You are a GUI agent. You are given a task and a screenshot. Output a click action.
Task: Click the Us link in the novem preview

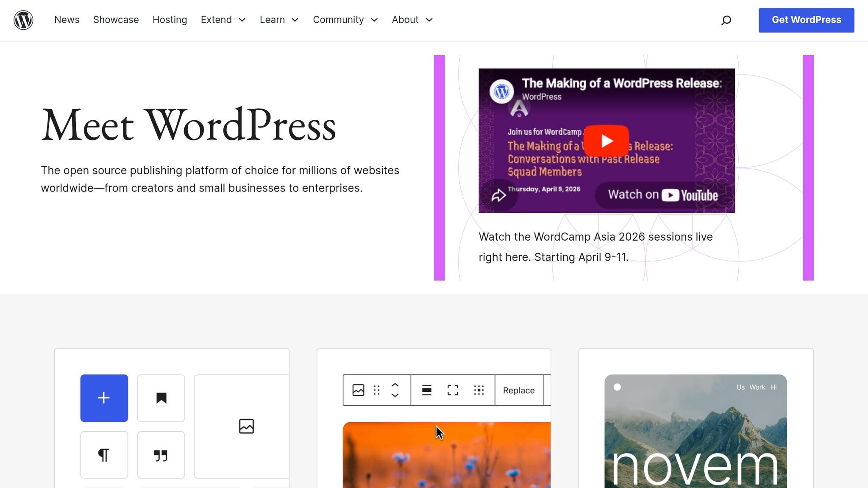click(740, 387)
